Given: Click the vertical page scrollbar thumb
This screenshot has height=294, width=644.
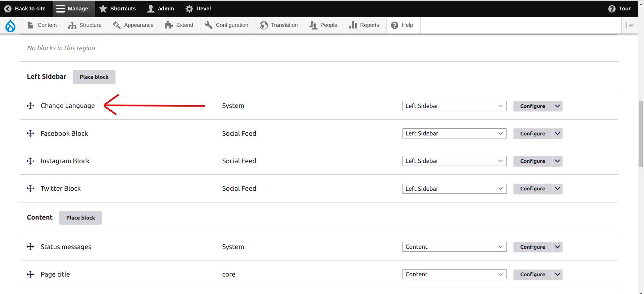Looking at the screenshot, I should [641, 133].
